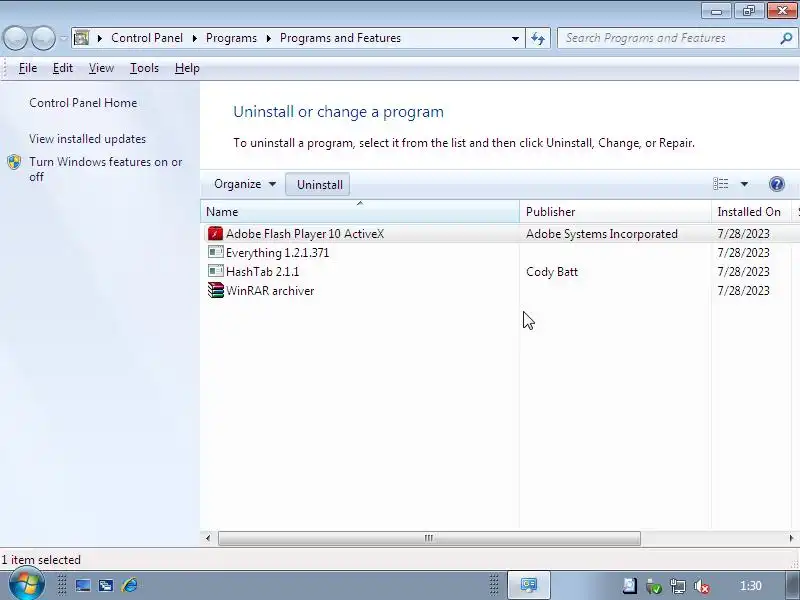
Task: Select HashTab 2.1.1 entry
Action: pyautogui.click(x=262, y=271)
